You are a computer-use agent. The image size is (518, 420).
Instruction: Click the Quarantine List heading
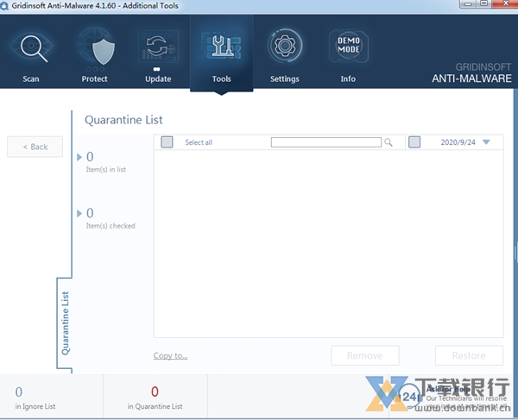click(x=123, y=120)
